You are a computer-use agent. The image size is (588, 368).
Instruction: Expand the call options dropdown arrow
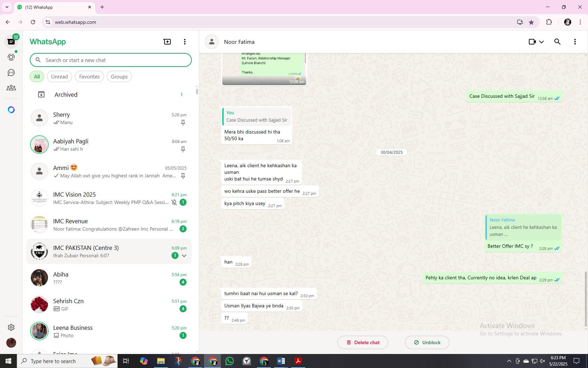(541, 42)
